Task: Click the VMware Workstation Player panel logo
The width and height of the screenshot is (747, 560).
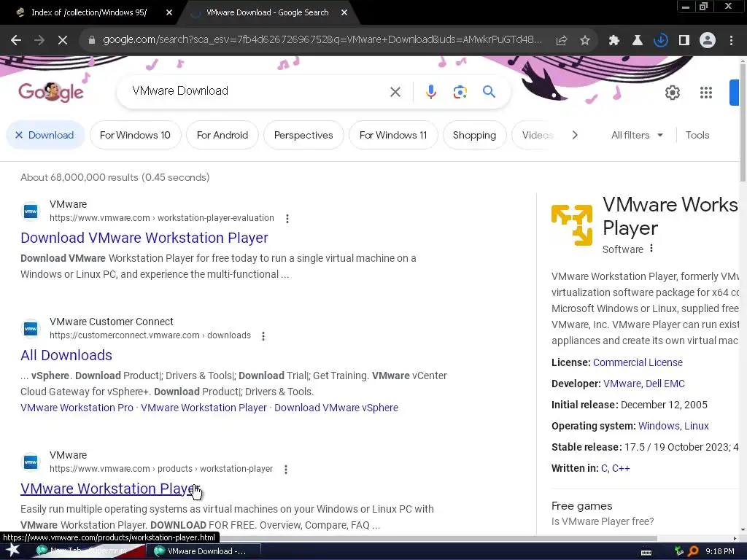Action: 572,225
